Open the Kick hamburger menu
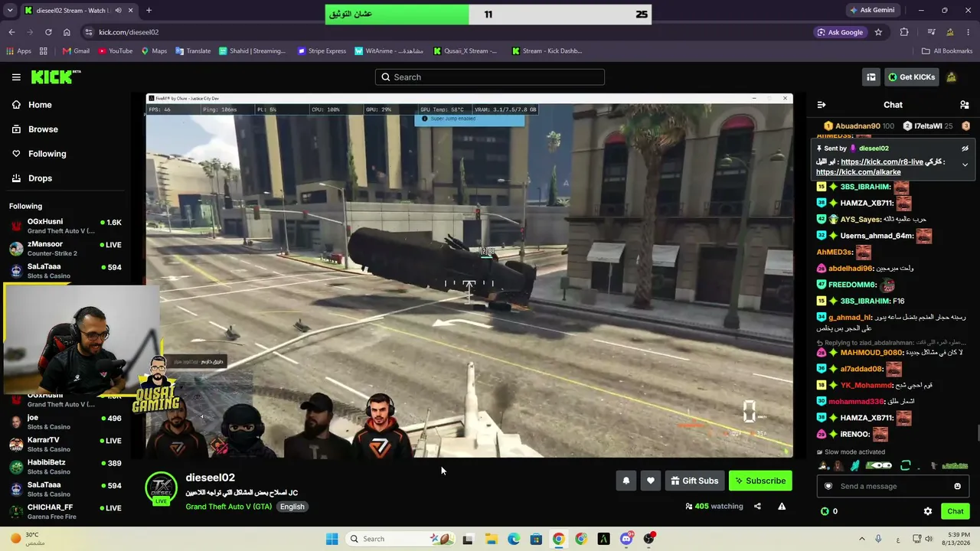This screenshot has width=980, height=551. coord(16,77)
